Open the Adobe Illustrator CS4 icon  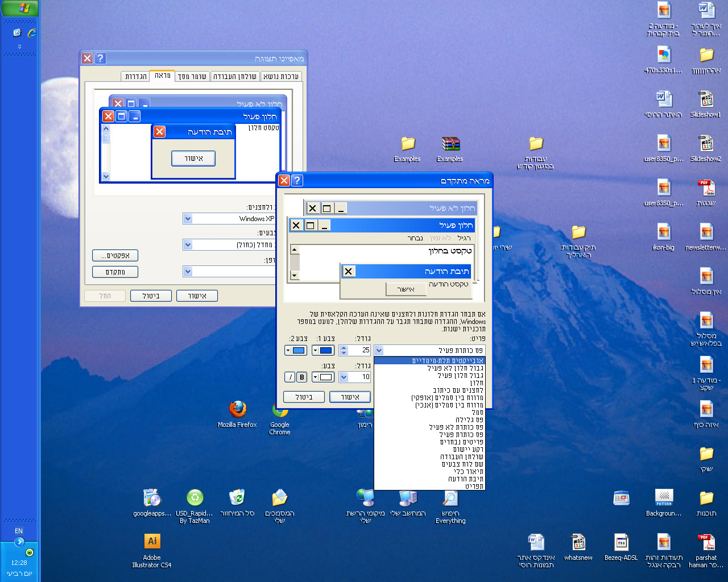tap(152, 551)
